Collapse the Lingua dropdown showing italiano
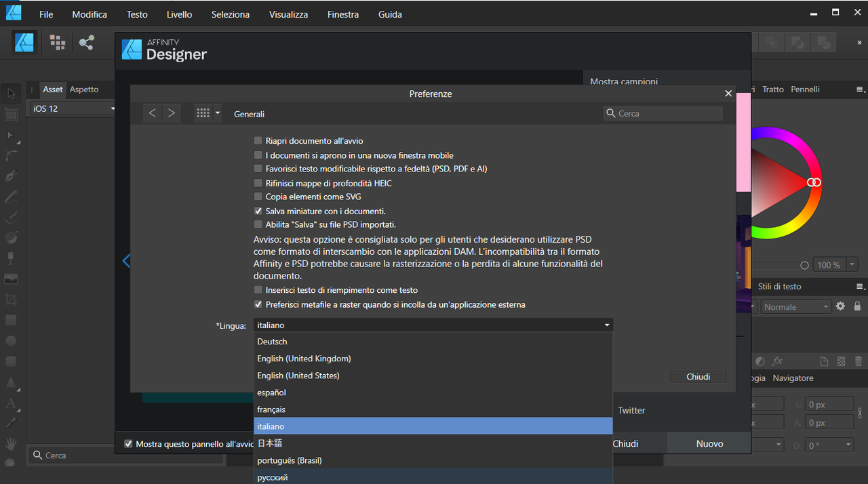 (x=433, y=325)
